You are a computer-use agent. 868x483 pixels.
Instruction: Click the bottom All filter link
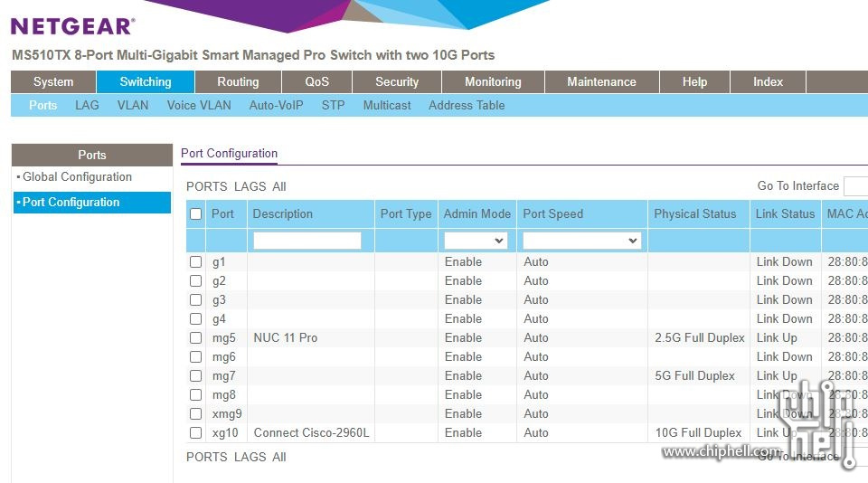point(279,457)
